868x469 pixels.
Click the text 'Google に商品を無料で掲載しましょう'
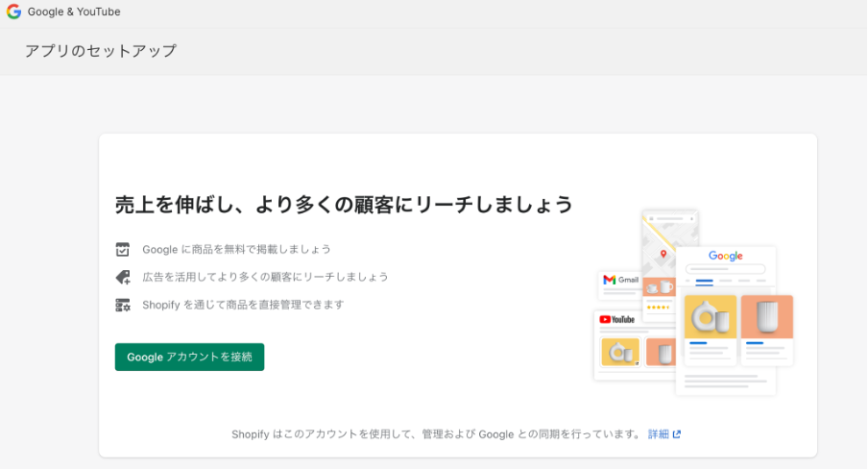[x=236, y=250]
